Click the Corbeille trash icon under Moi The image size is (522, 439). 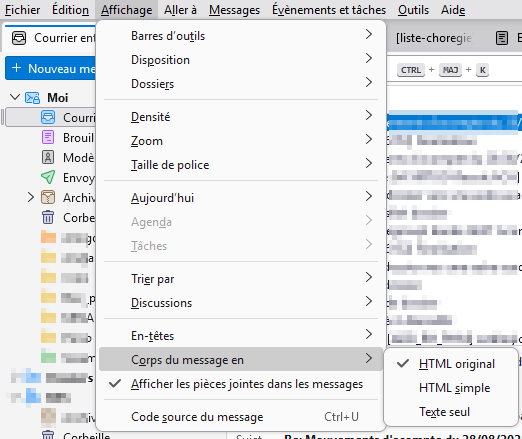tap(48, 217)
